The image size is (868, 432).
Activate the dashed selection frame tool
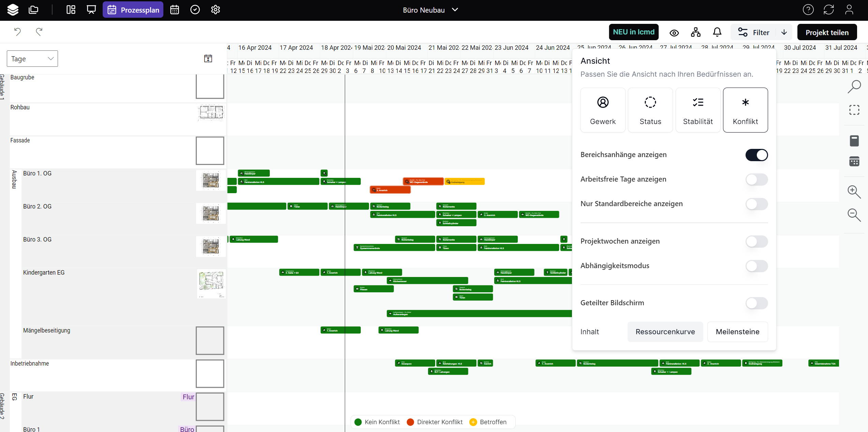[854, 110]
